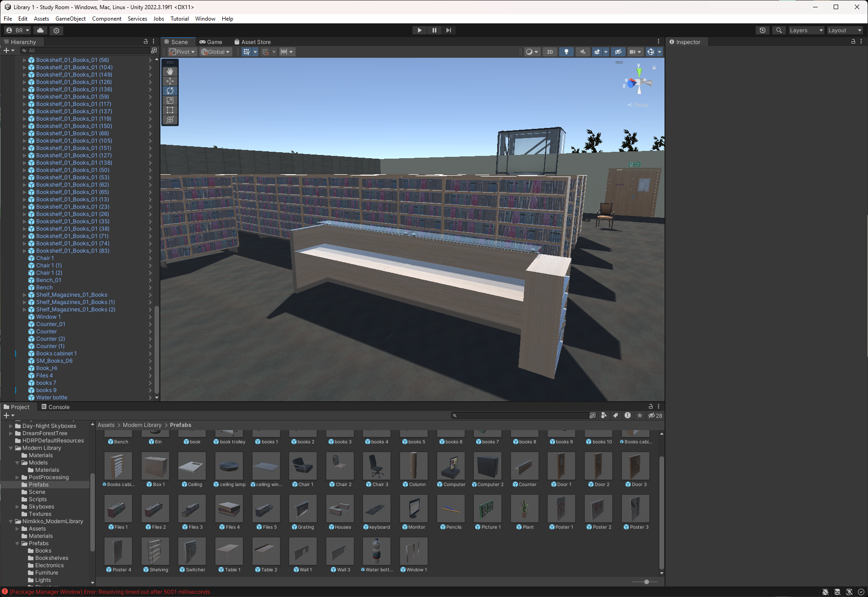Open the draw mode (shading) dropdown

(532, 52)
